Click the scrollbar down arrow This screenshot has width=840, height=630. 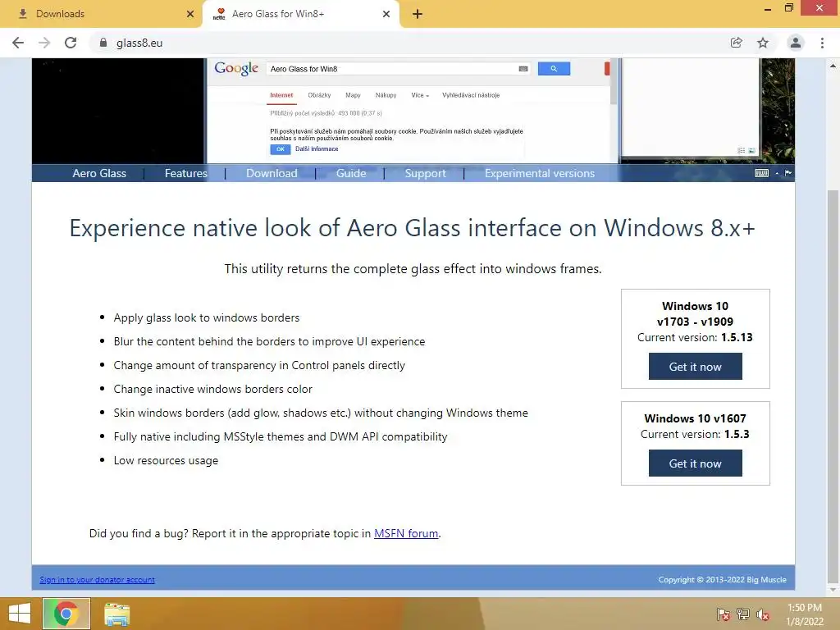(x=833, y=591)
